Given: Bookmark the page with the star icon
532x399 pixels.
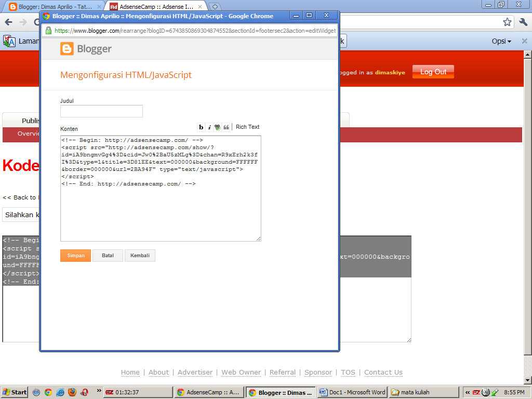Looking at the screenshot, I should [x=507, y=22].
